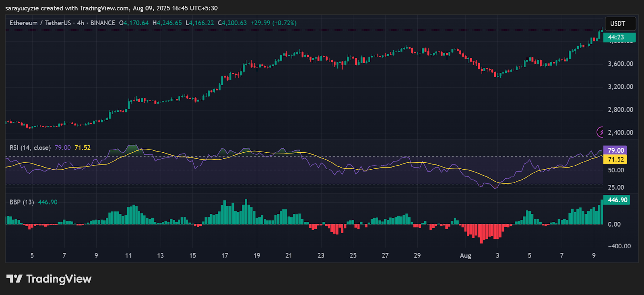The width and height of the screenshot is (644, 295).
Task: Click the 2,400.00 price axis level
Action: click(x=620, y=133)
